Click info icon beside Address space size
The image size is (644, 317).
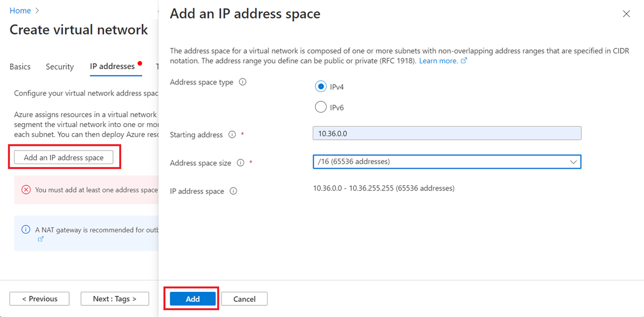(x=240, y=163)
